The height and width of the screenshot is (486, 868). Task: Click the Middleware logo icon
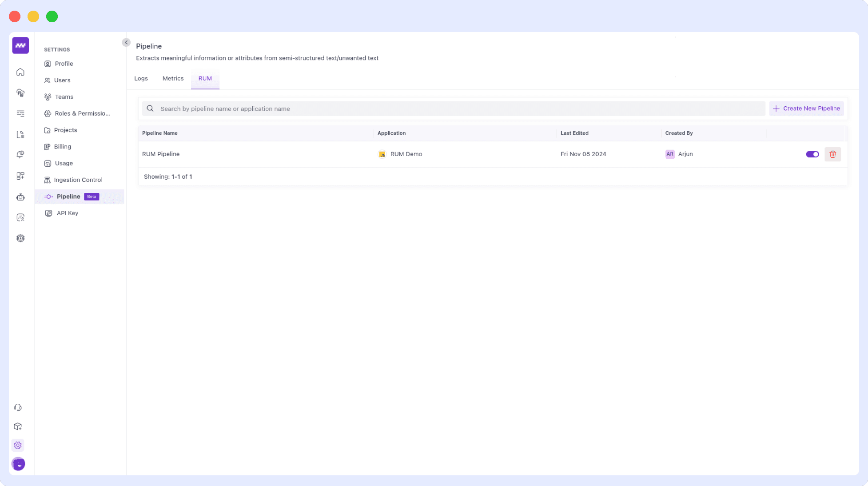[20, 45]
